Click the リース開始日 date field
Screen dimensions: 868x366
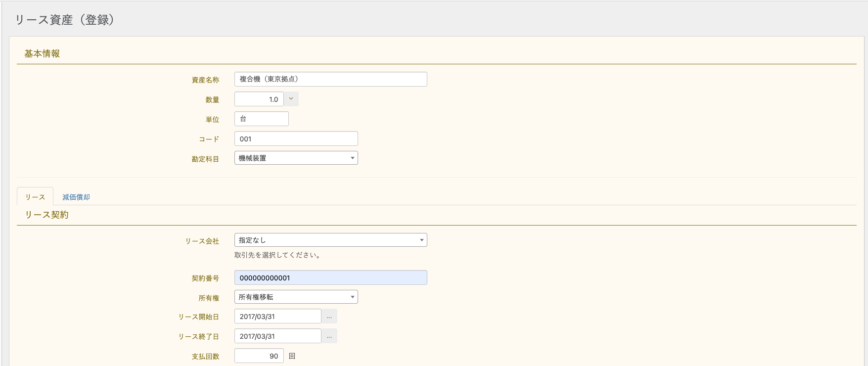coord(277,317)
